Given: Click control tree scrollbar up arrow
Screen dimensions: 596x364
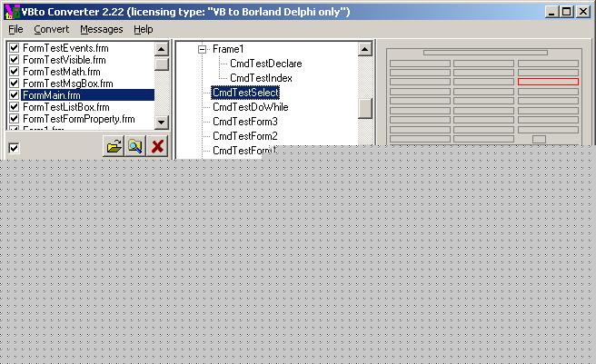Looking at the screenshot, I should [x=365, y=49].
